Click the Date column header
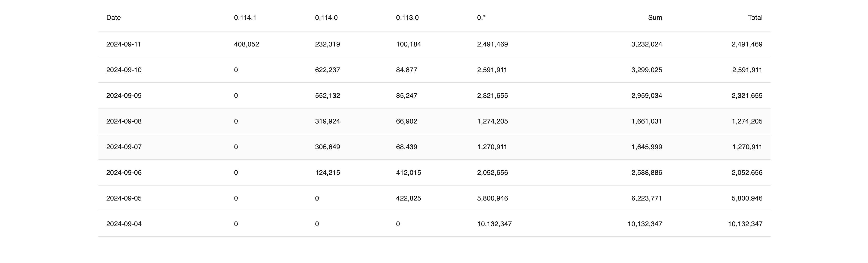868x263 pixels. click(x=113, y=17)
